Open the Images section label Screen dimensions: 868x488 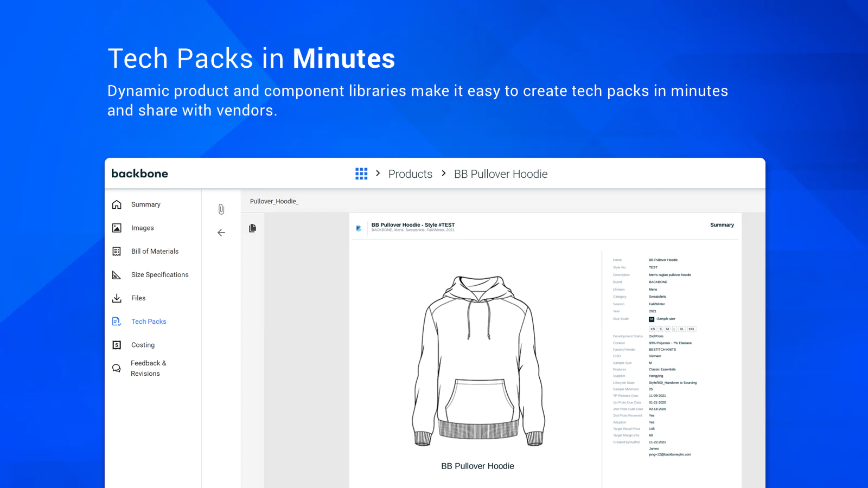[x=143, y=228]
